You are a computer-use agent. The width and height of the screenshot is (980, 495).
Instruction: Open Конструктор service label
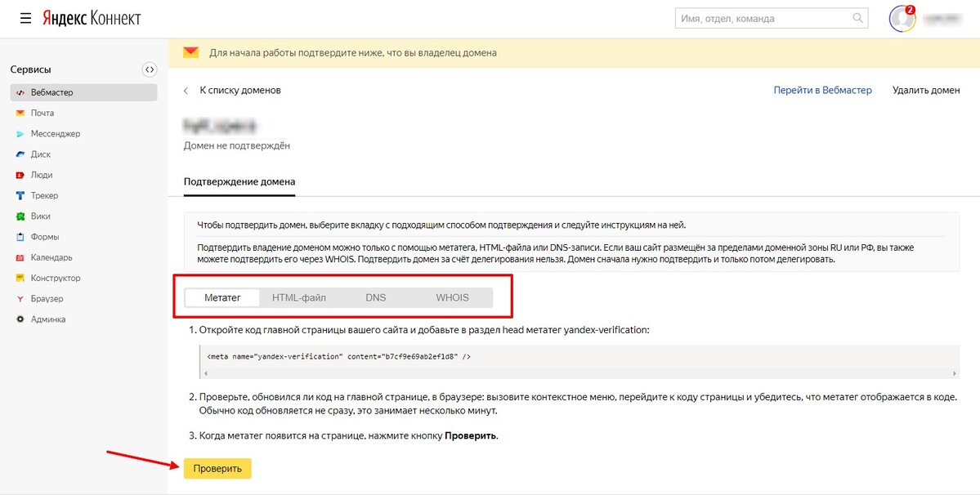[56, 278]
